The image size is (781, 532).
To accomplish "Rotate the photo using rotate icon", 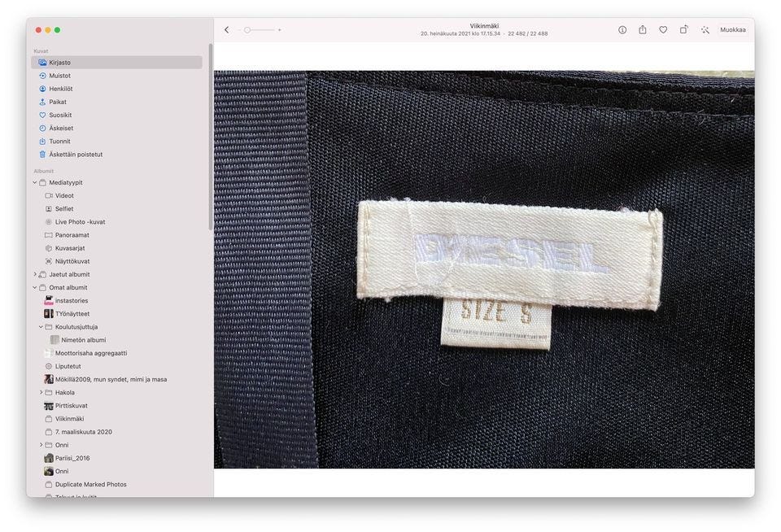I will point(684,30).
